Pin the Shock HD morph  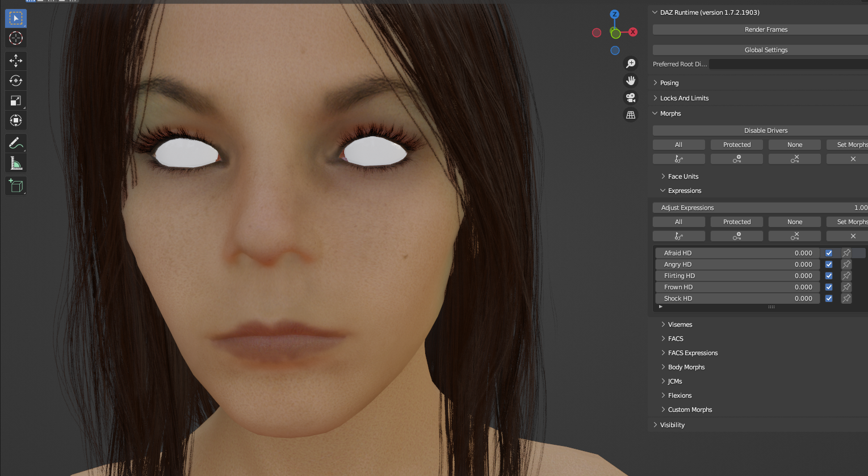(x=846, y=298)
